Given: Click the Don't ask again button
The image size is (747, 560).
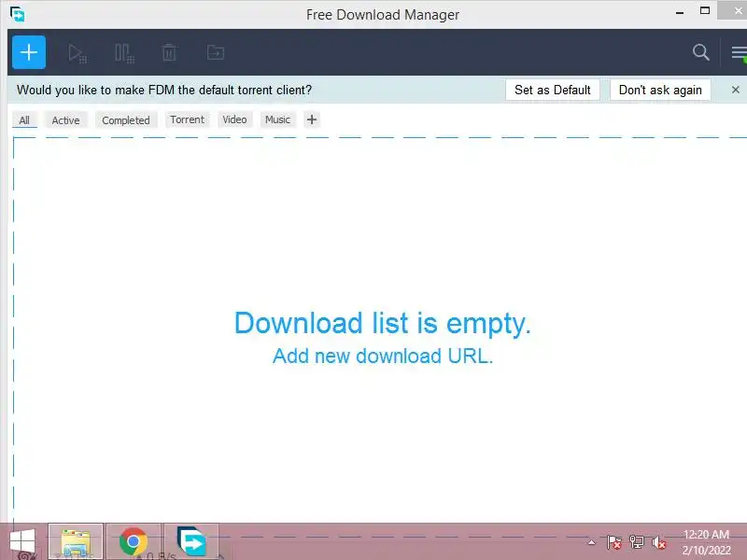Looking at the screenshot, I should (660, 90).
